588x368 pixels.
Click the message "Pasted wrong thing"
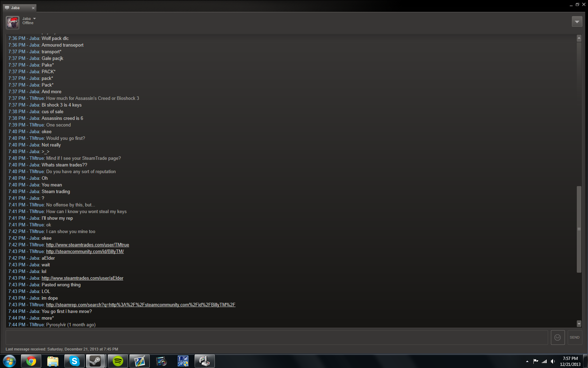(61, 285)
